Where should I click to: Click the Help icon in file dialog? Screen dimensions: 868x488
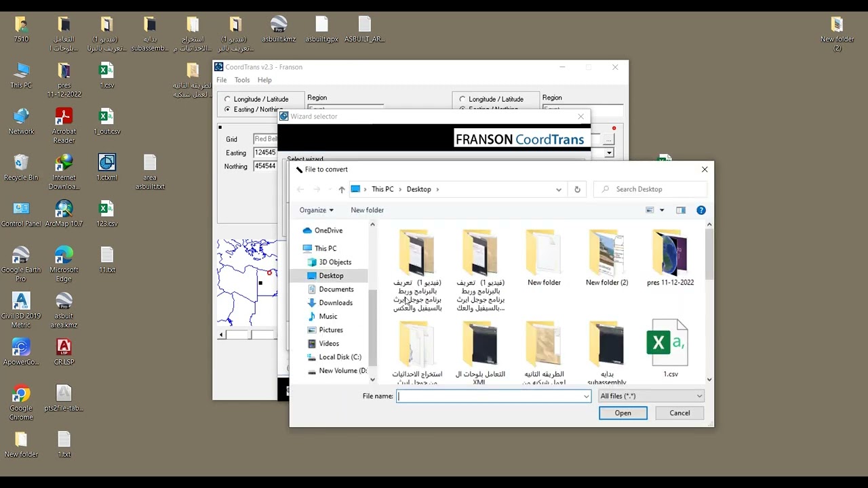point(701,210)
